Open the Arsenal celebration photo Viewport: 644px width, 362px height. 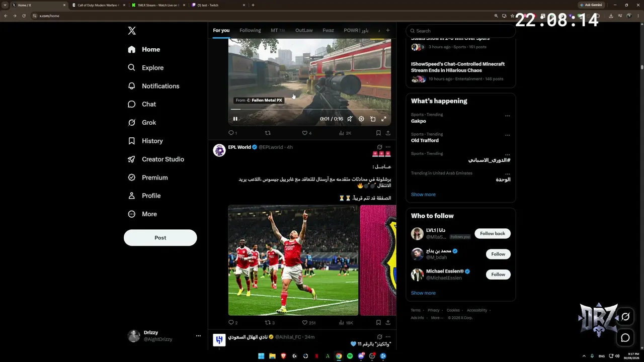[x=293, y=260]
